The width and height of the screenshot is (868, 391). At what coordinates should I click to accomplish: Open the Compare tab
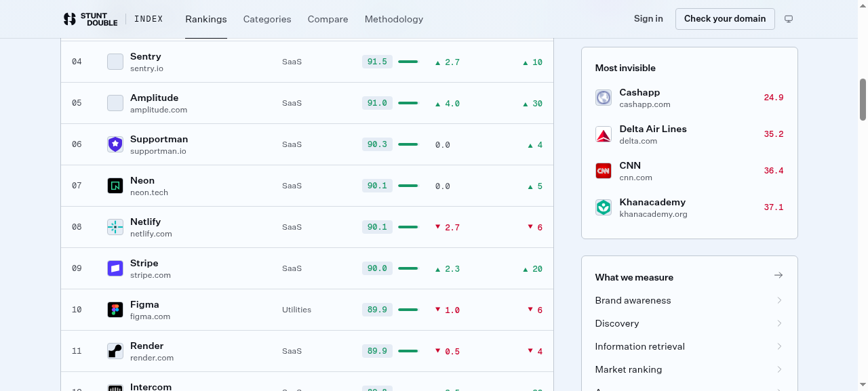click(328, 19)
